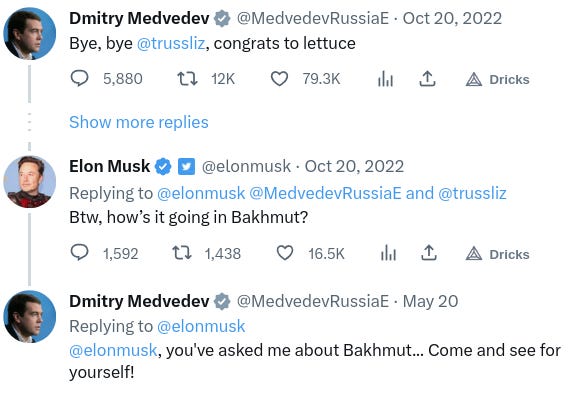Screen dimensions: 586x396
Task: Open replies on Medvedev's lettuce tweet
Action: [79, 79]
